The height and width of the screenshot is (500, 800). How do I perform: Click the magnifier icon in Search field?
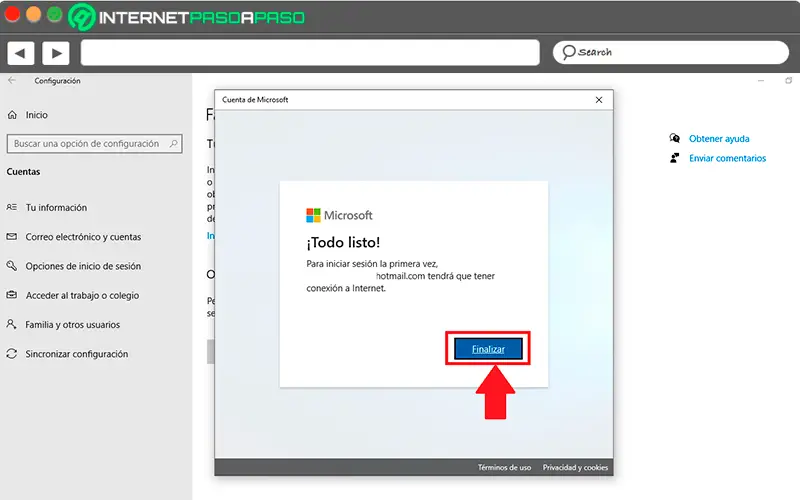click(568, 52)
